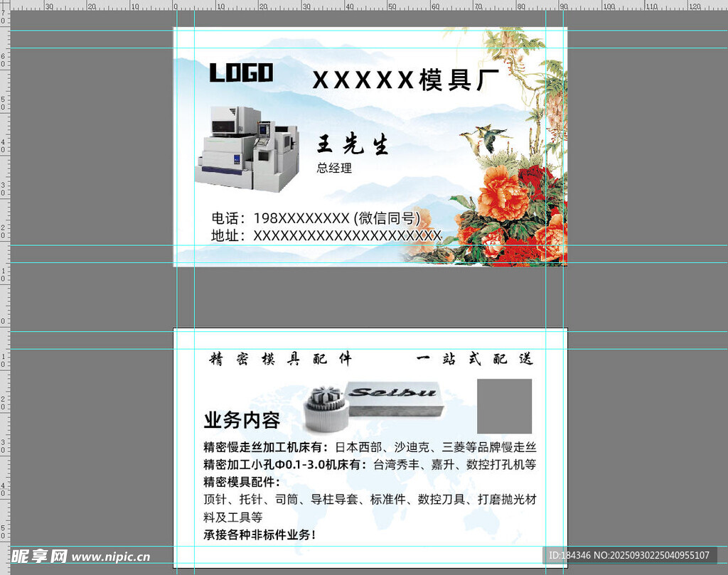Click the gray QR code placeholder square
The width and height of the screenshot is (728, 575).
click(504, 406)
